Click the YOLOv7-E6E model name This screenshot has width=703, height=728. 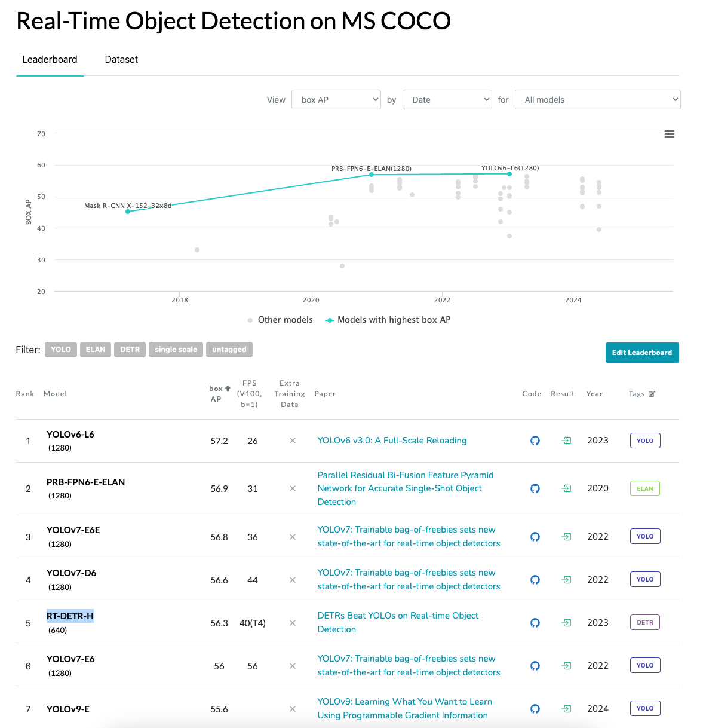click(73, 530)
